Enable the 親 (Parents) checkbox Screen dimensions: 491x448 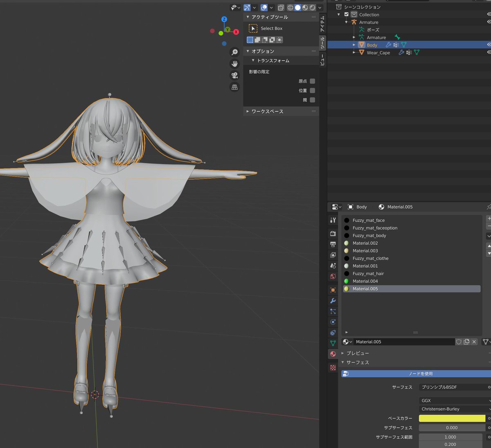(x=313, y=100)
